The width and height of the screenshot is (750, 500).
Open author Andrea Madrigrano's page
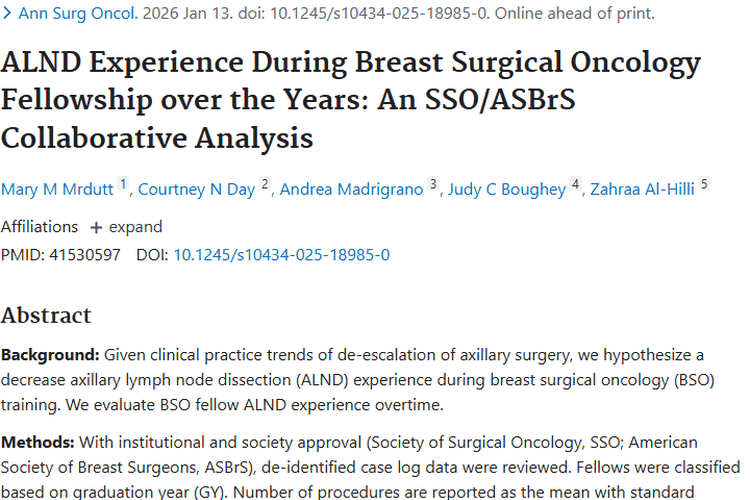[351, 190]
